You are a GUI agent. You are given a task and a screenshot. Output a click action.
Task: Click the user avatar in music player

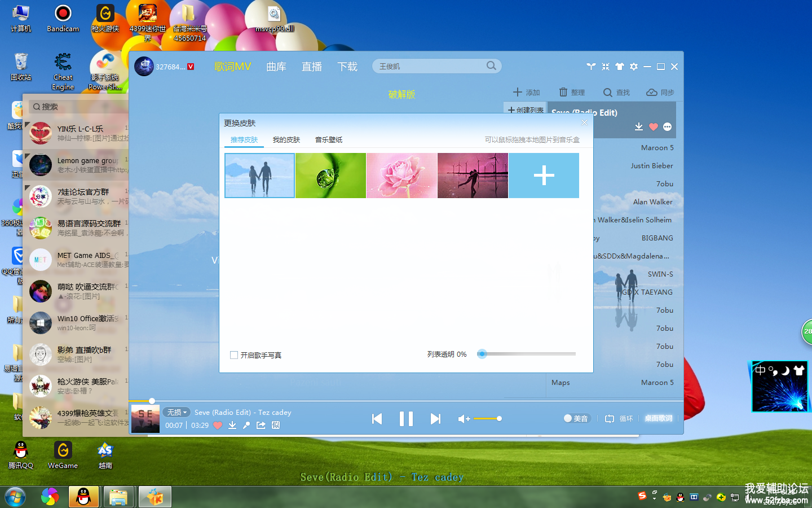click(144, 66)
